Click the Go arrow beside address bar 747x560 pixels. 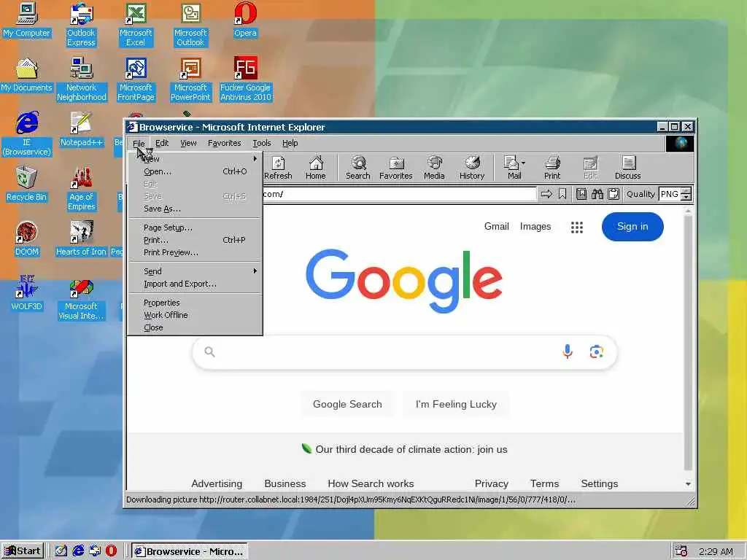(x=546, y=194)
